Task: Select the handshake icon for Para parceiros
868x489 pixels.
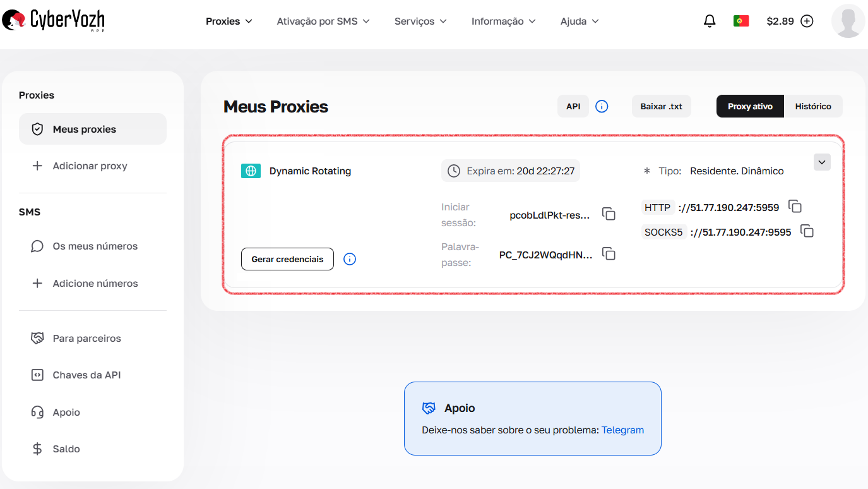Action: (x=37, y=338)
